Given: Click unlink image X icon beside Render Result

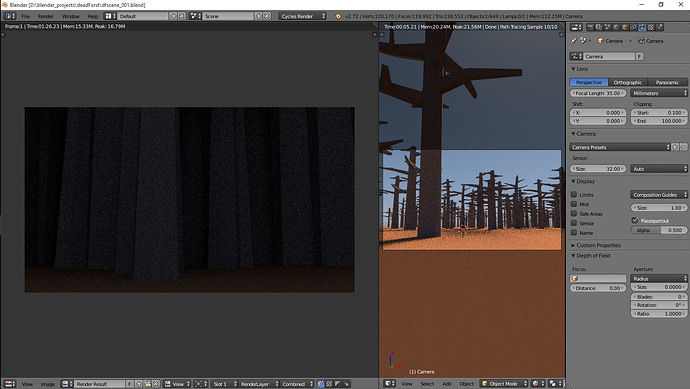Looking at the screenshot, I should [156, 384].
